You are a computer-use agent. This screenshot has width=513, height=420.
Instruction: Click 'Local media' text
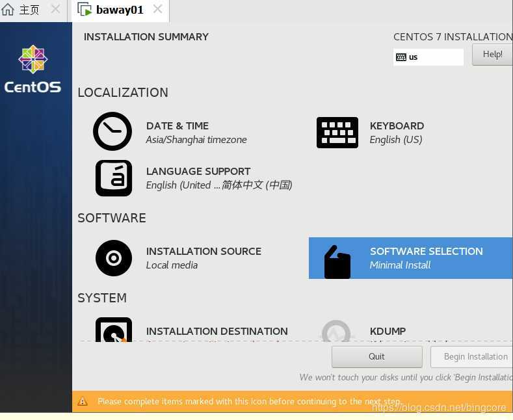pyautogui.click(x=172, y=265)
